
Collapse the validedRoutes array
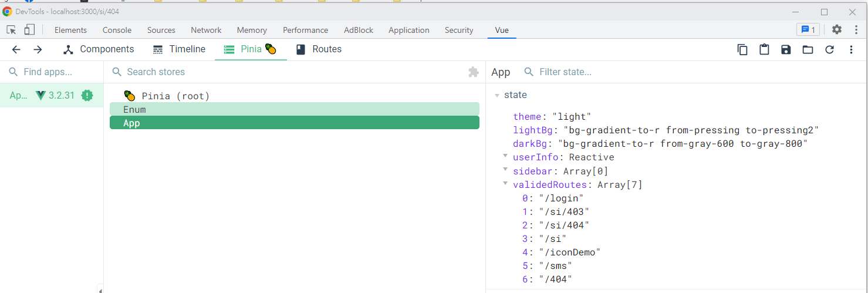coord(505,183)
